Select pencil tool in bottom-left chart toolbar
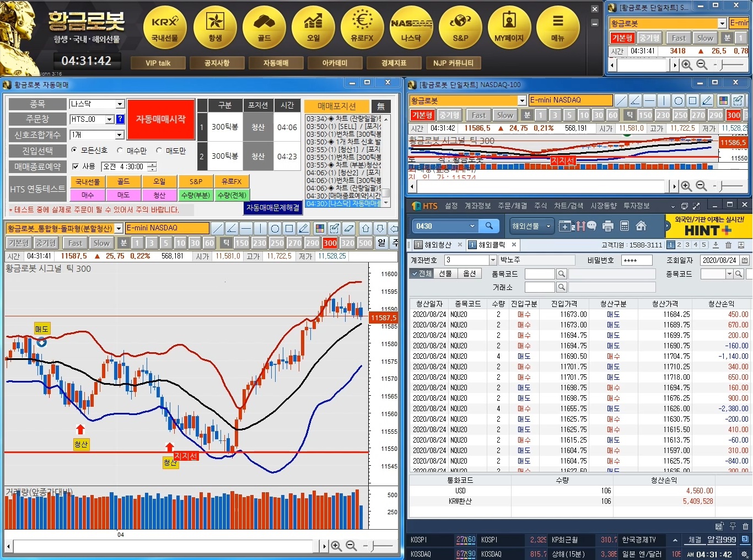 [304, 228]
